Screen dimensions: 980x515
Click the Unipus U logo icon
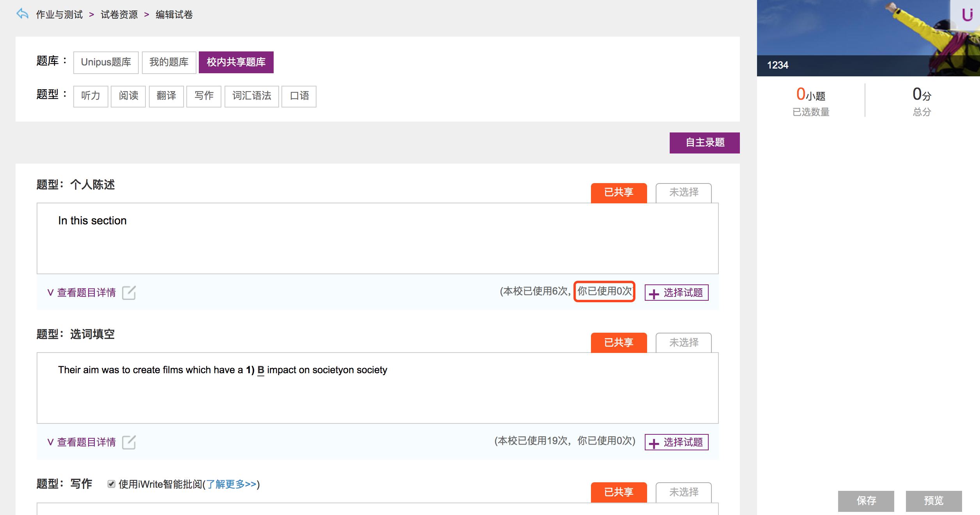[967, 15]
